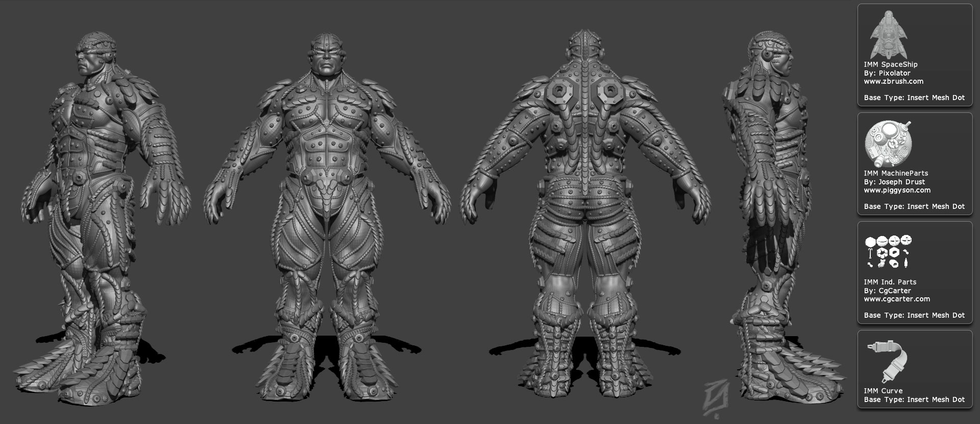
Task: Click the IMM Ind. Parts brush icons
Action: click(x=889, y=252)
